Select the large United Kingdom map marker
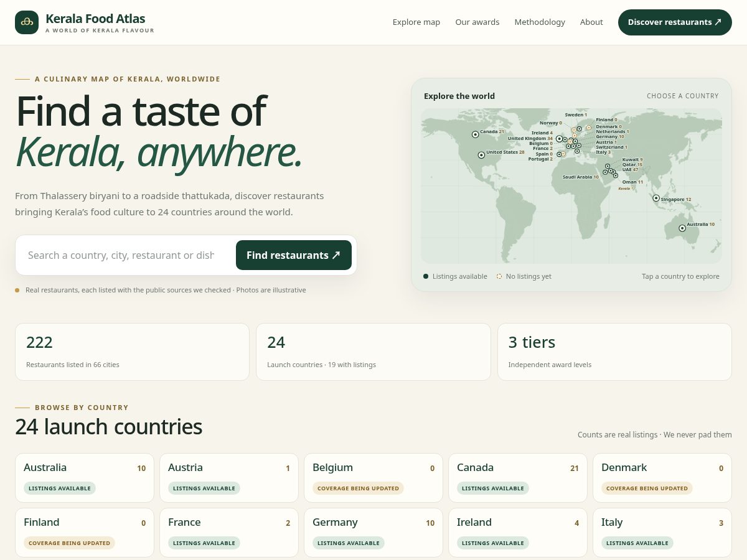Viewport: 747px width, 560px height. point(560,139)
